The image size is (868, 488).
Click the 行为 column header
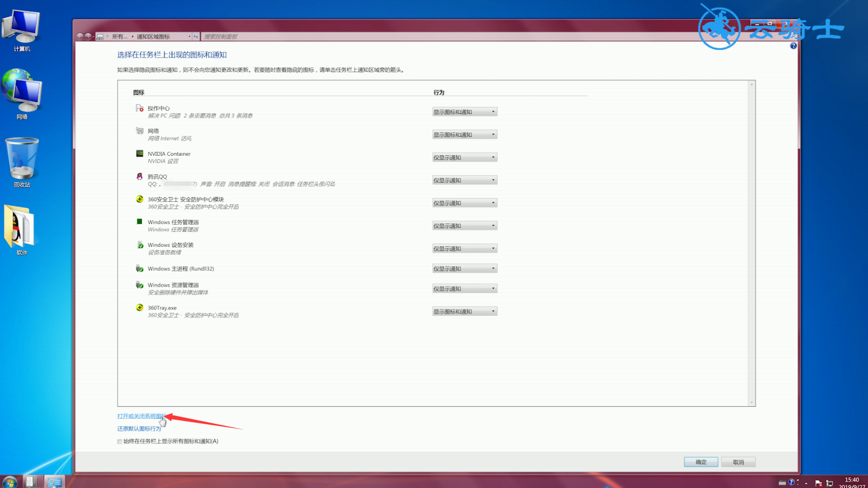coord(439,92)
